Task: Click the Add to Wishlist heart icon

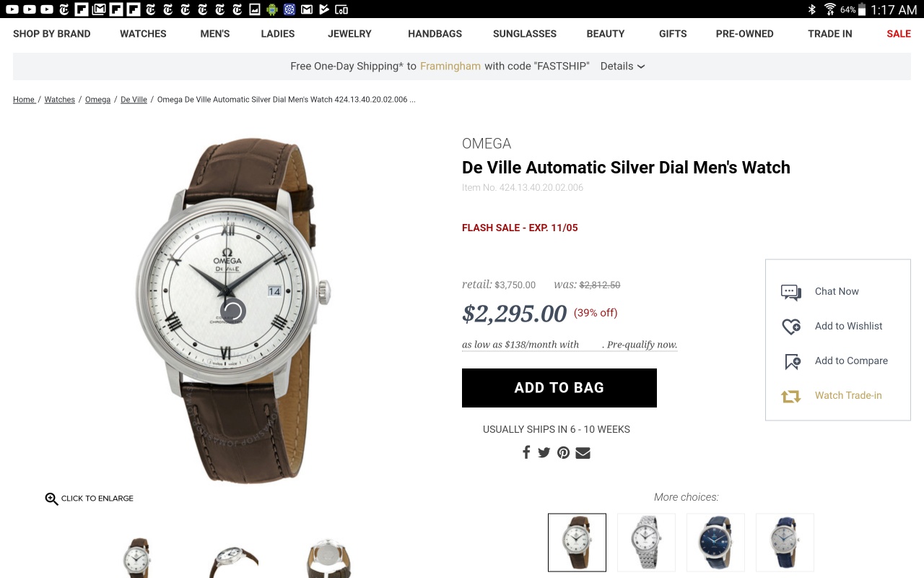Action: pyautogui.click(x=791, y=327)
